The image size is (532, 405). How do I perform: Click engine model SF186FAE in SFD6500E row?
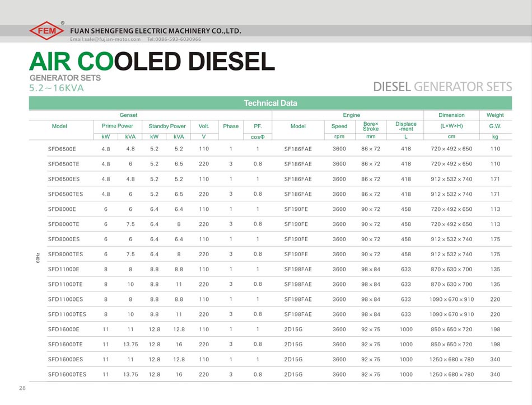click(x=298, y=149)
